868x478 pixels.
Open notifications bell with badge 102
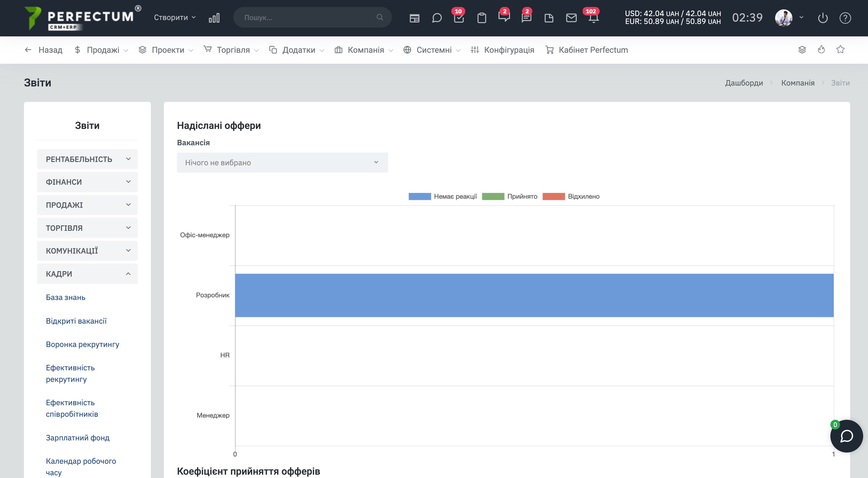pos(594,18)
